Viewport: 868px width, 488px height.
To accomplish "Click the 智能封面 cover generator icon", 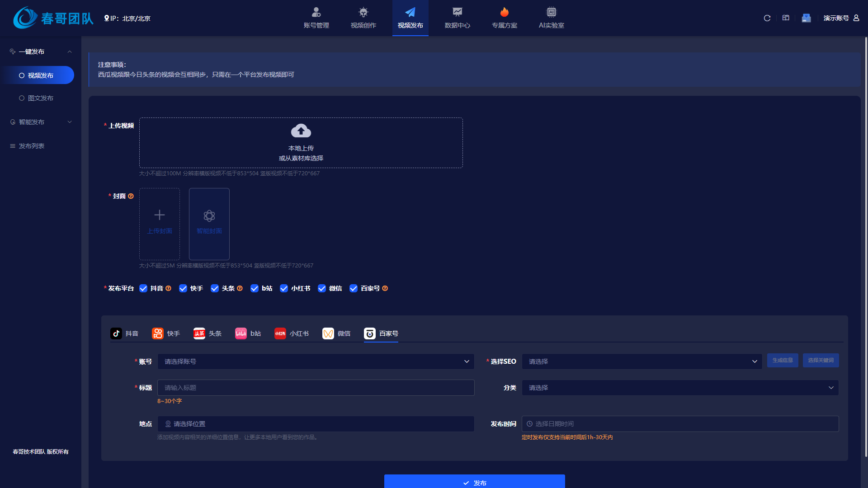I will pyautogui.click(x=209, y=216).
